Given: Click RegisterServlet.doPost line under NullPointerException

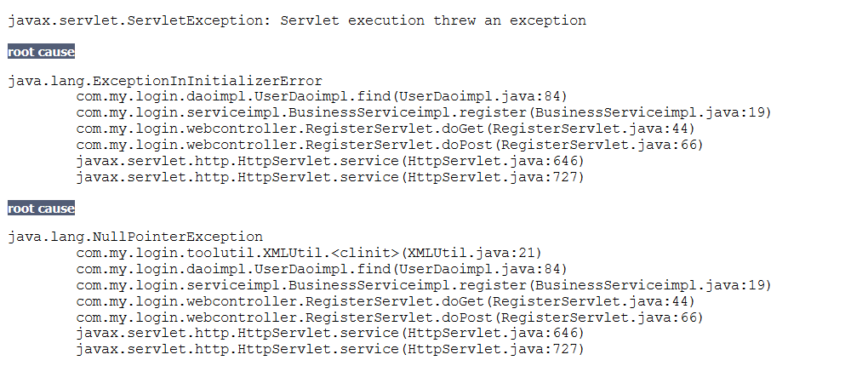Looking at the screenshot, I should coord(390,317).
